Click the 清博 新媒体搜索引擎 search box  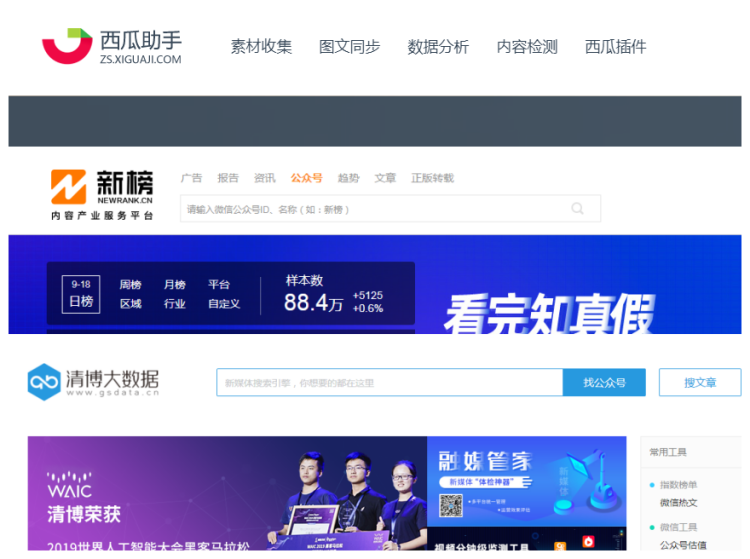389,383
